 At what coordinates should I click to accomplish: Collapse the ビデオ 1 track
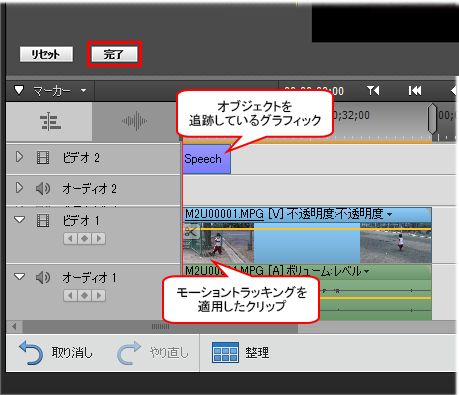click(20, 220)
